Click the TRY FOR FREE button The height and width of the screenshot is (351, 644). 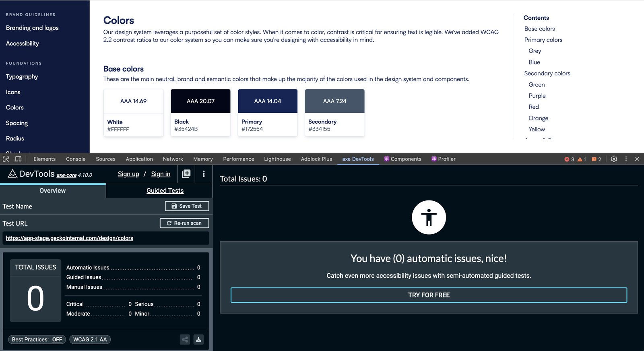429,295
